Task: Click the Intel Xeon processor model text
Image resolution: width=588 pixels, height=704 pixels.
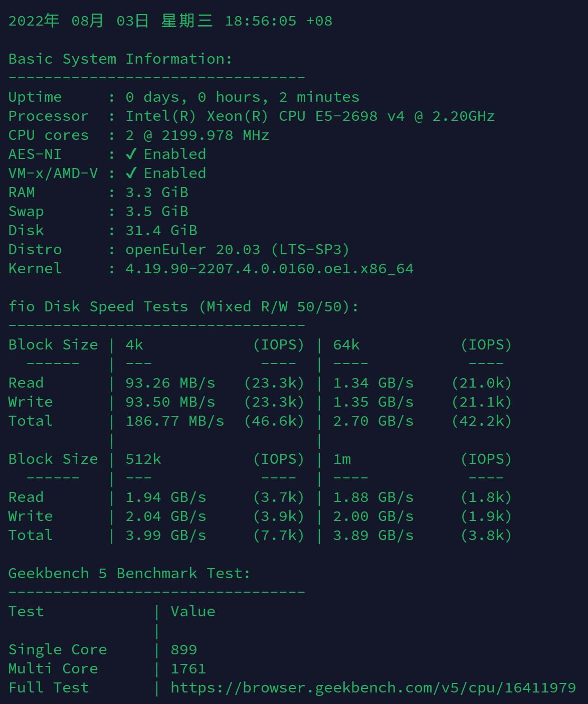Action: click(x=310, y=116)
